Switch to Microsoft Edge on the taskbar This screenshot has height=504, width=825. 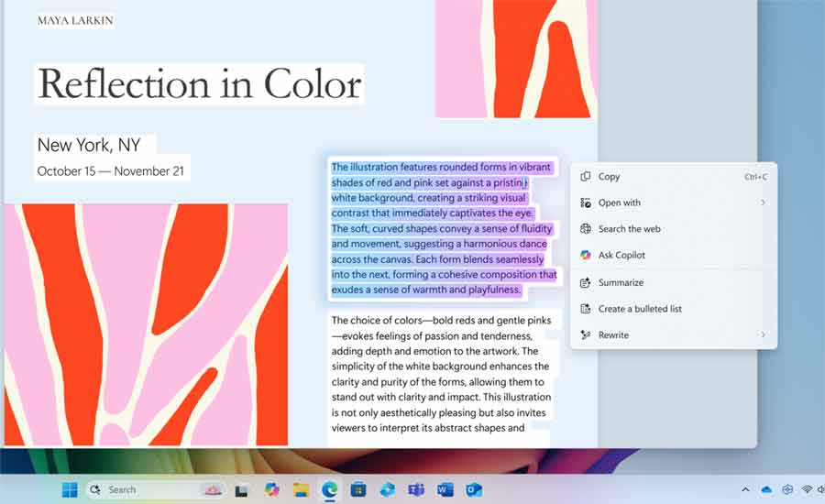(330, 489)
